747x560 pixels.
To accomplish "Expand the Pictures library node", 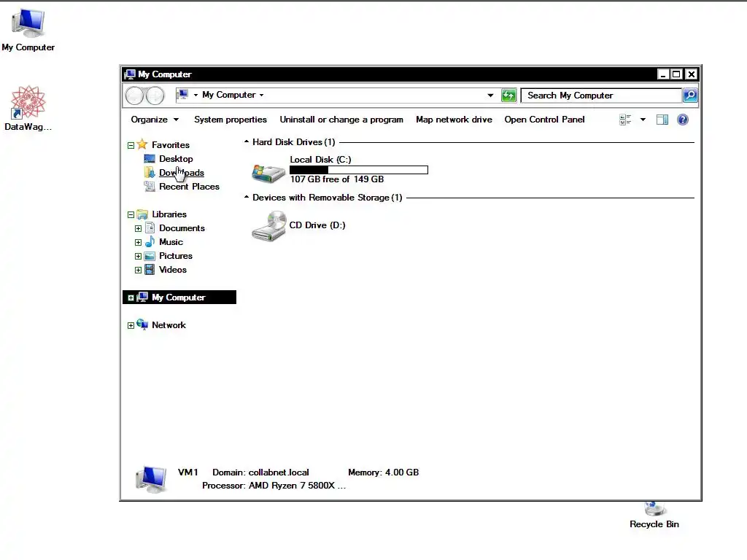I will (x=138, y=256).
